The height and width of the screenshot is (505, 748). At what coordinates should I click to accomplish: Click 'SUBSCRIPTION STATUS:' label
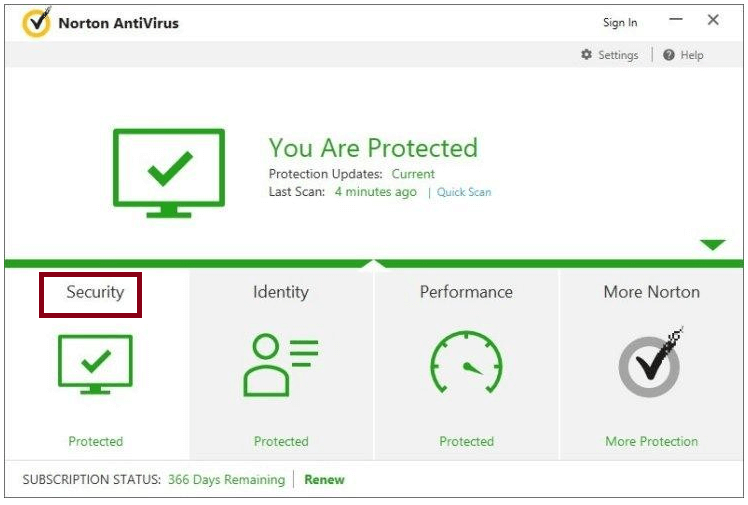point(92,479)
